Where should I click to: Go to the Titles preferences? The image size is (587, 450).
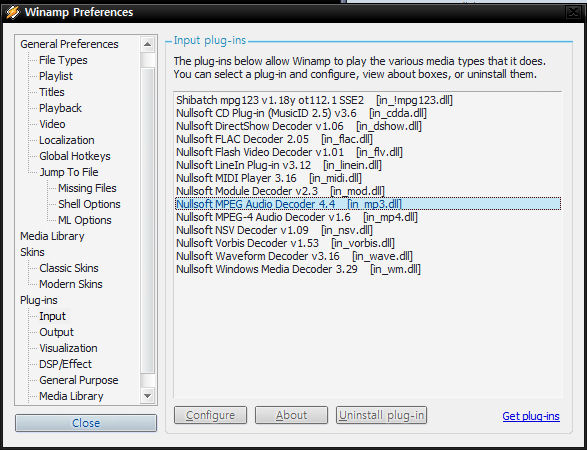click(52, 92)
